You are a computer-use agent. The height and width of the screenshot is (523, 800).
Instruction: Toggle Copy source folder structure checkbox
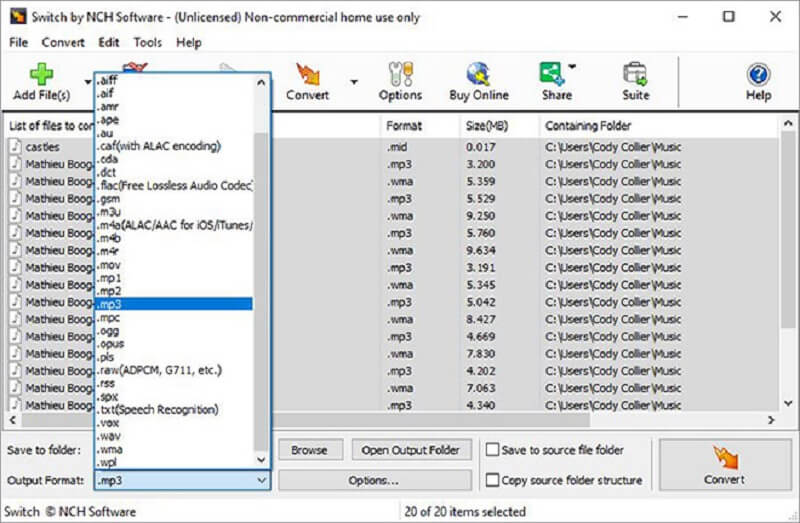492,480
